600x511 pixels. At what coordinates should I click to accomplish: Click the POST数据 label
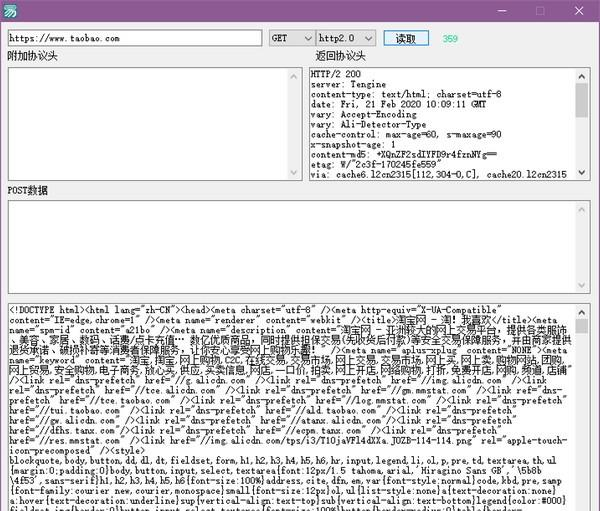[x=28, y=190]
